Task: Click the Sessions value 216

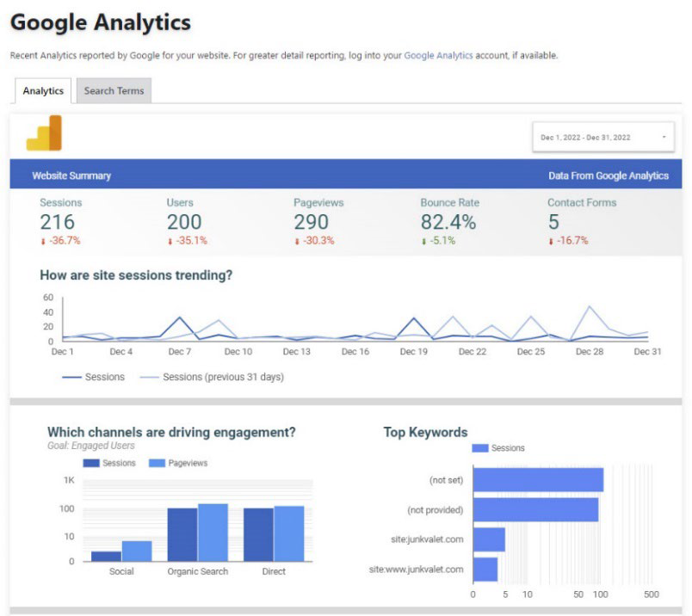Action: point(58,222)
